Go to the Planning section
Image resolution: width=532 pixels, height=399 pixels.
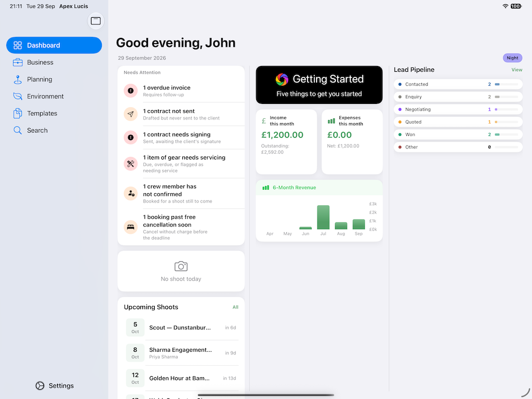[54, 79]
